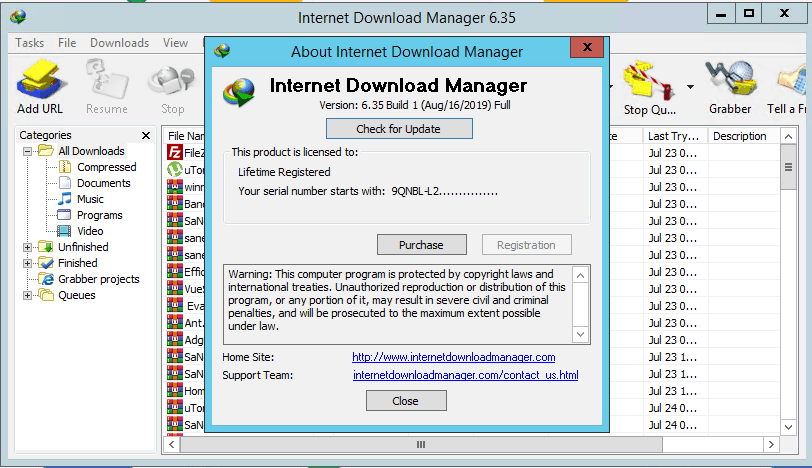Screen dimensions: 812x468
Task: Click the IDM logo in the About dialog
Action: (x=239, y=92)
